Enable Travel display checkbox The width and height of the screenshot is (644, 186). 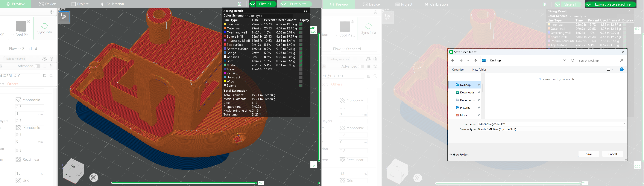tap(301, 69)
